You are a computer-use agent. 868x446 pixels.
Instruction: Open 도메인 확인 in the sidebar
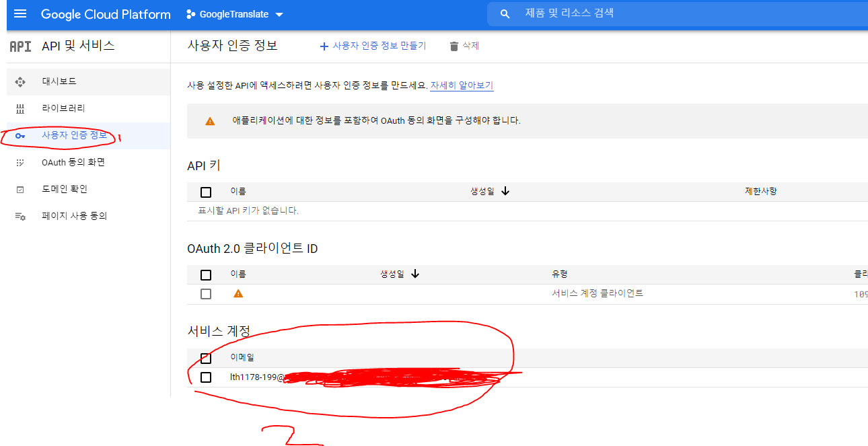pyautogui.click(x=88, y=189)
